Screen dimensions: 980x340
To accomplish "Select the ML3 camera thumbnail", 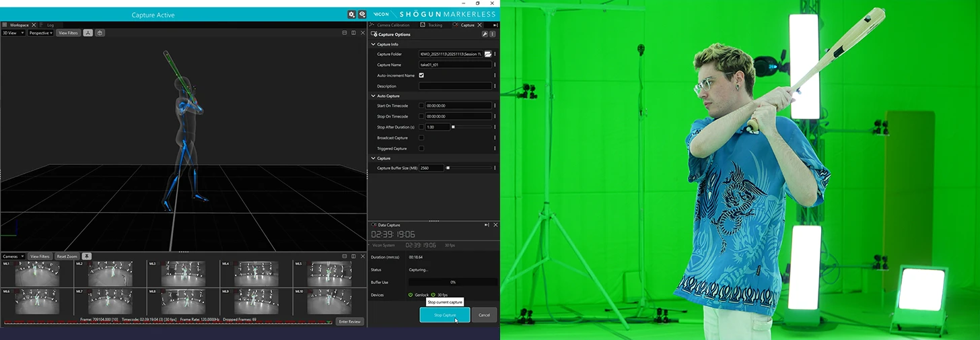I will pos(183,273).
